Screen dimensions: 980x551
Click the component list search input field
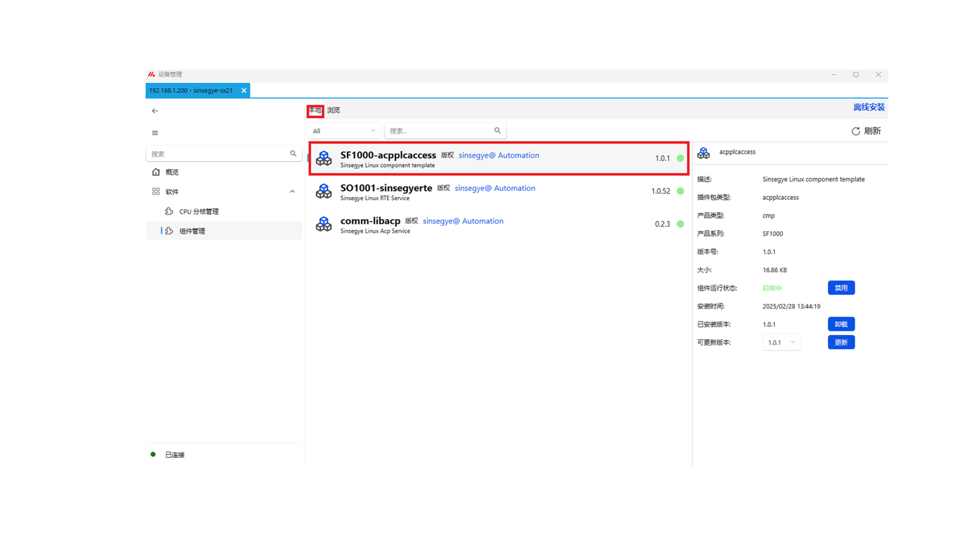pyautogui.click(x=439, y=131)
